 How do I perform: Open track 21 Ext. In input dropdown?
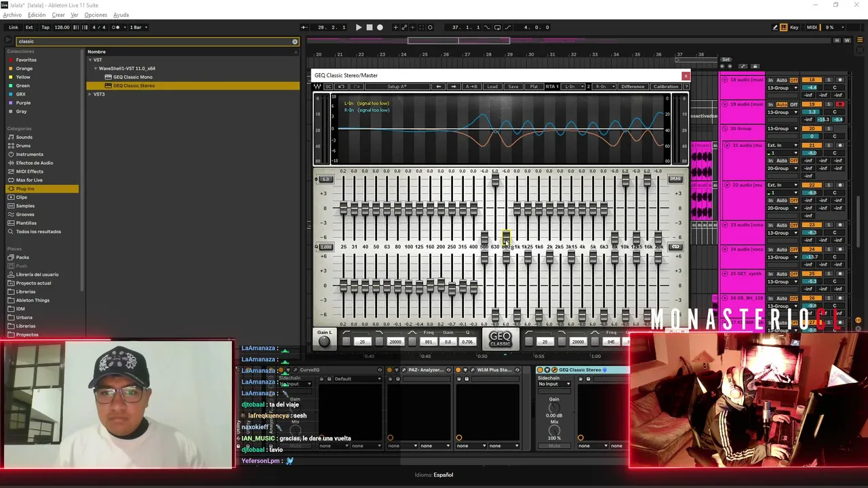[x=782, y=145]
